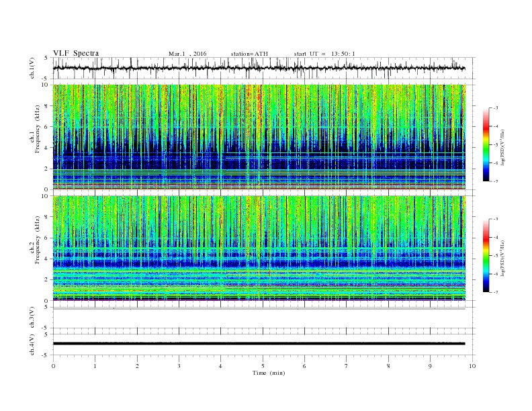Click the ch.2 colorbar "log(PSD)(V²/Hz)" label
The image size is (532, 411).
click(x=502, y=258)
